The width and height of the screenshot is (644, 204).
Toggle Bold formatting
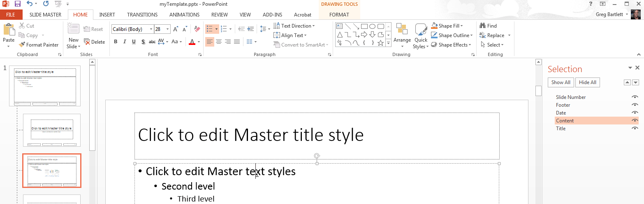pos(116,42)
